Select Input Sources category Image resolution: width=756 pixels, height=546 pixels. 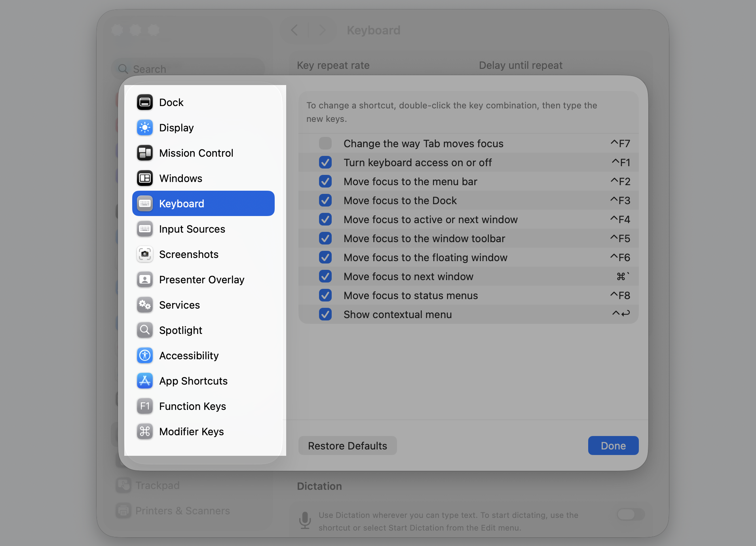pyautogui.click(x=203, y=229)
